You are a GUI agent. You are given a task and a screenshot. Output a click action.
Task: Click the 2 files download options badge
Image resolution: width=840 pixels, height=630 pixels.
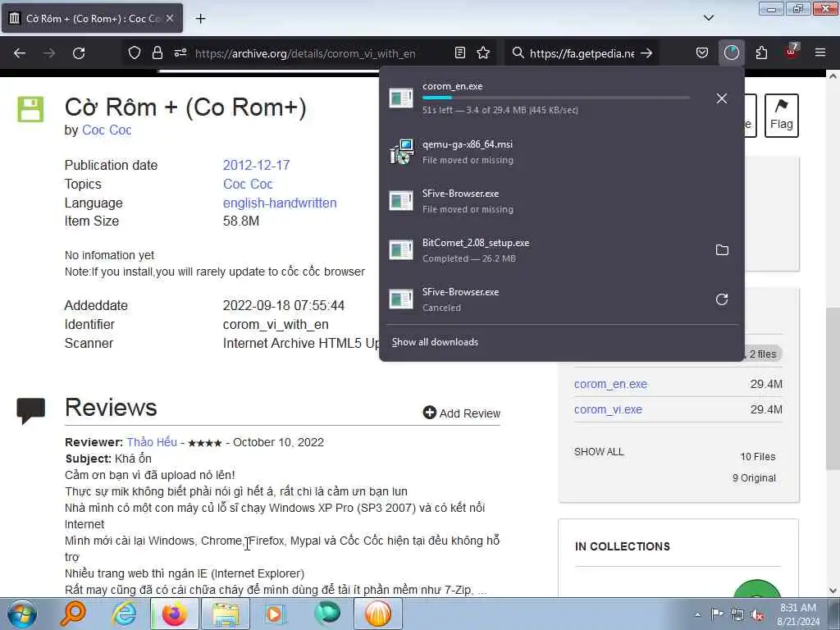click(762, 354)
